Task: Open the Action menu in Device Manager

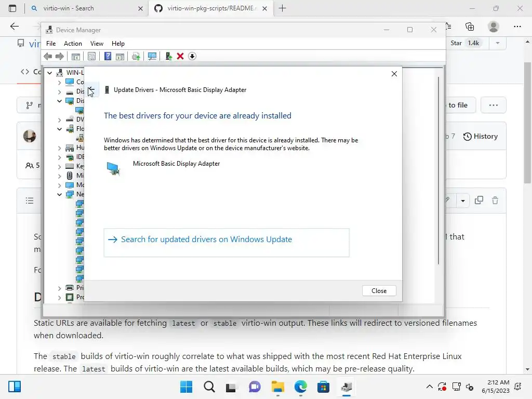Action: [73, 44]
